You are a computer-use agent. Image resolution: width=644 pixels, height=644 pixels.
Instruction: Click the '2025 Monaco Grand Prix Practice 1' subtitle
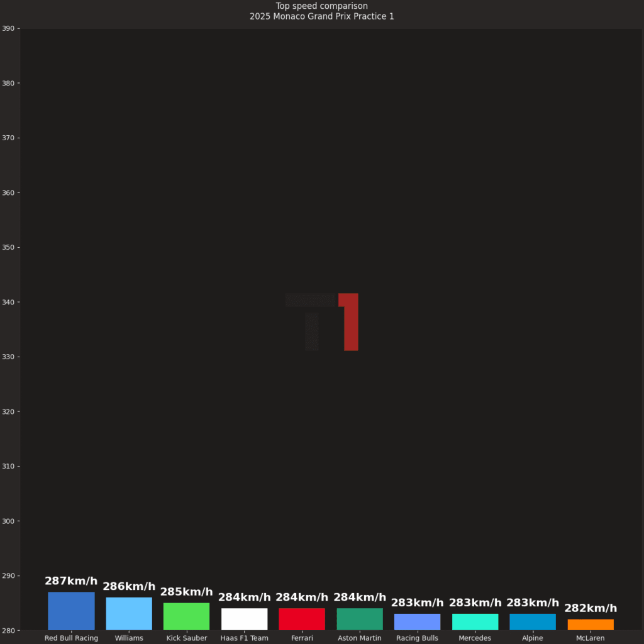point(321,16)
